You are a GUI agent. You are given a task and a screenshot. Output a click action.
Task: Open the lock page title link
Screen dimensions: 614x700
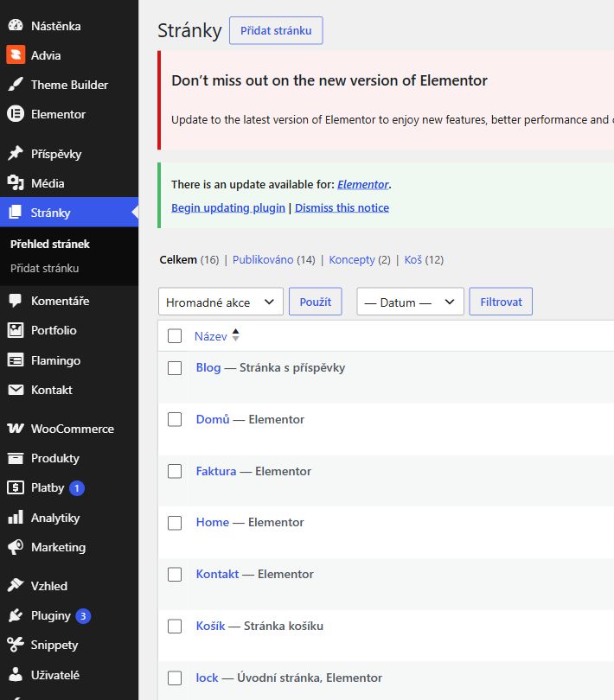(x=208, y=678)
